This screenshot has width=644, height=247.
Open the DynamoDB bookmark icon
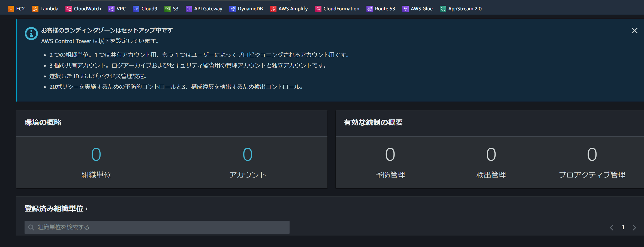pyautogui.click(x=232, y=8)
